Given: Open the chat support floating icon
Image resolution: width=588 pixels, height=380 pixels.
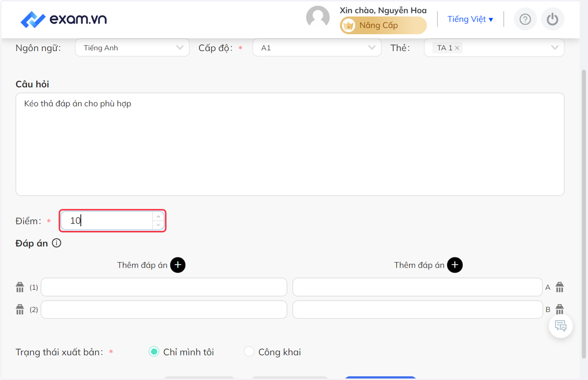Looking at the screenshot, I should point(561,326).
